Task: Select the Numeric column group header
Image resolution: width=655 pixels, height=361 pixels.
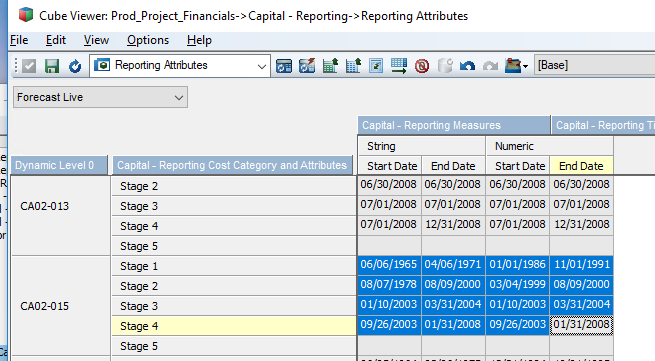Action: (x=549, y=146)
